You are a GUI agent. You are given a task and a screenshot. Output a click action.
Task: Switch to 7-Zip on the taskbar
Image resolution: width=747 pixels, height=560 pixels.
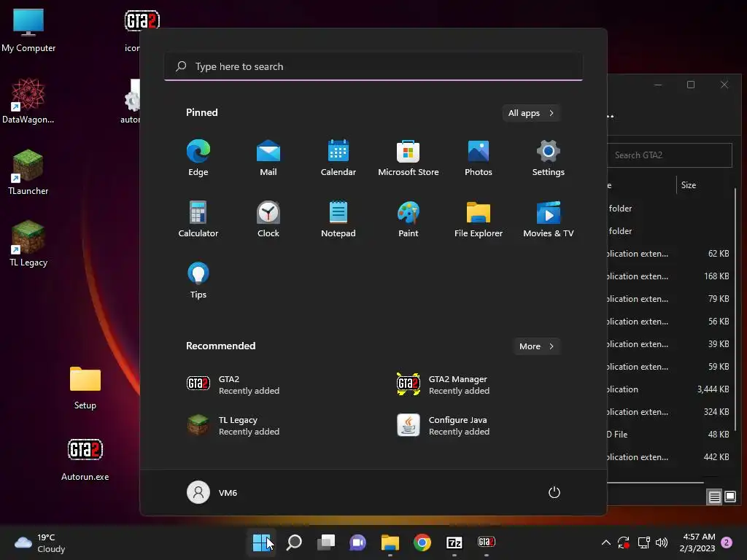pos(454,542)
